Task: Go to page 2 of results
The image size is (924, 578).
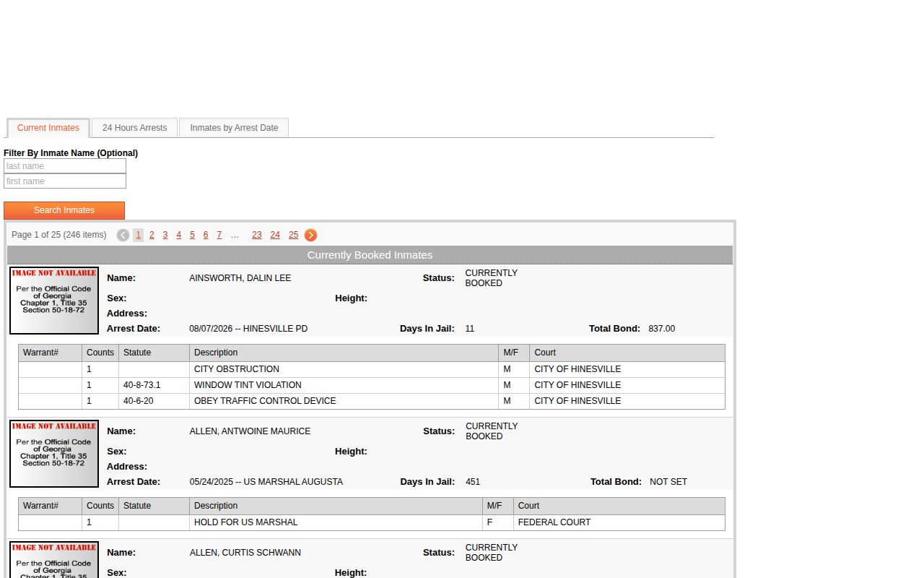Action: (x=152, y=235)
